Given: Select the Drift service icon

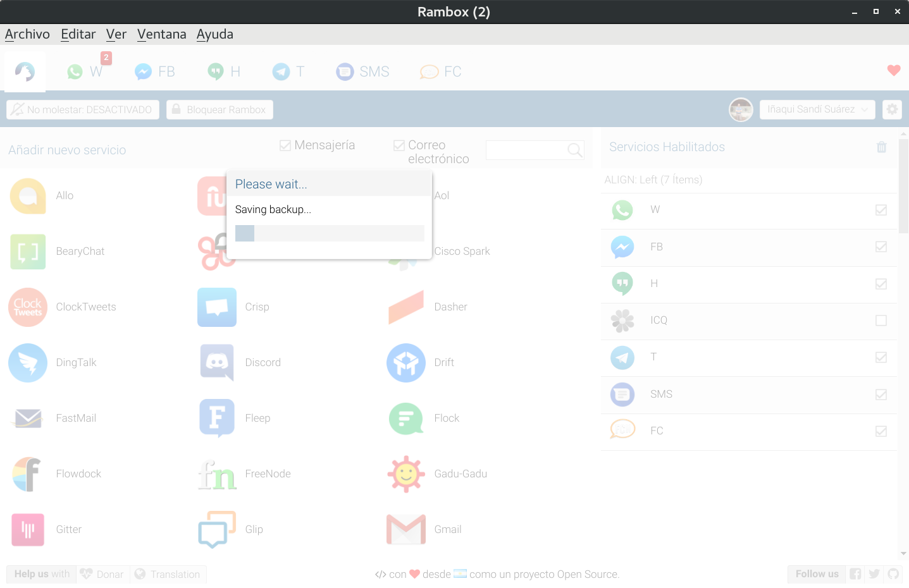Looking at the screenshot, I should (x=406, y=363).
